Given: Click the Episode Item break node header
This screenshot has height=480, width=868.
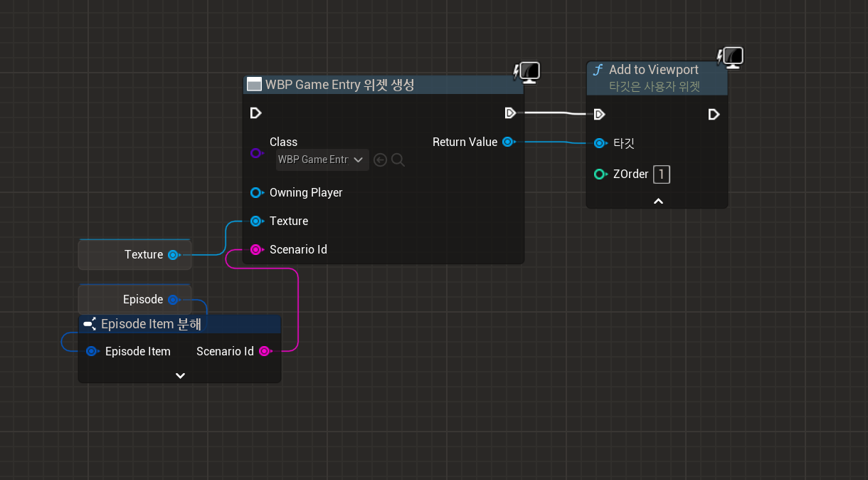Looking at the screenshot, I should [x=151, y=324].
